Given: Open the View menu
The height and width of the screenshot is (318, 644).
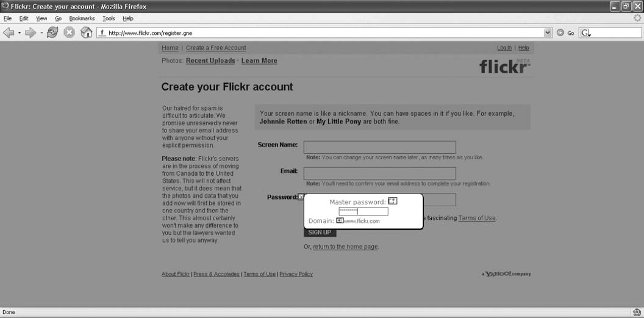Looking at the screenshot, I should point(41,18).
